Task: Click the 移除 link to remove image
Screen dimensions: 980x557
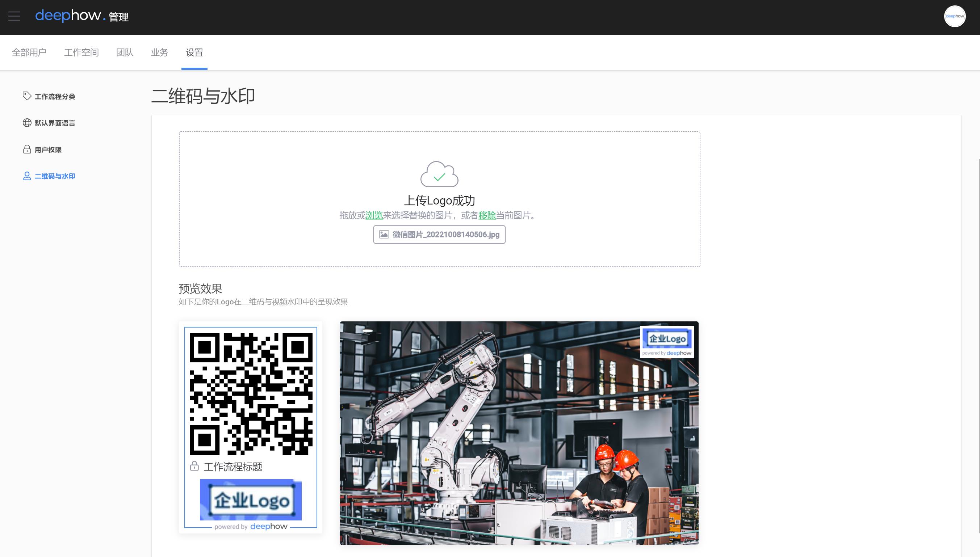Action: click(x=487, y=215)
